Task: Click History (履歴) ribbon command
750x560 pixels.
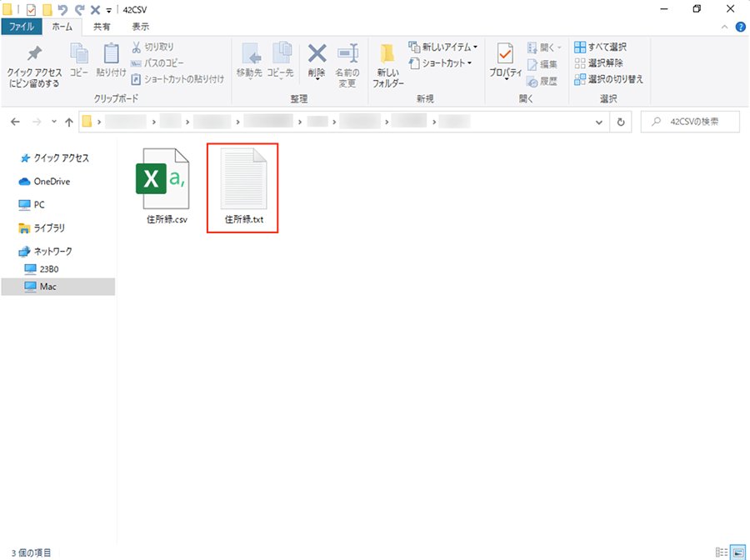Action: coord(542,81)
